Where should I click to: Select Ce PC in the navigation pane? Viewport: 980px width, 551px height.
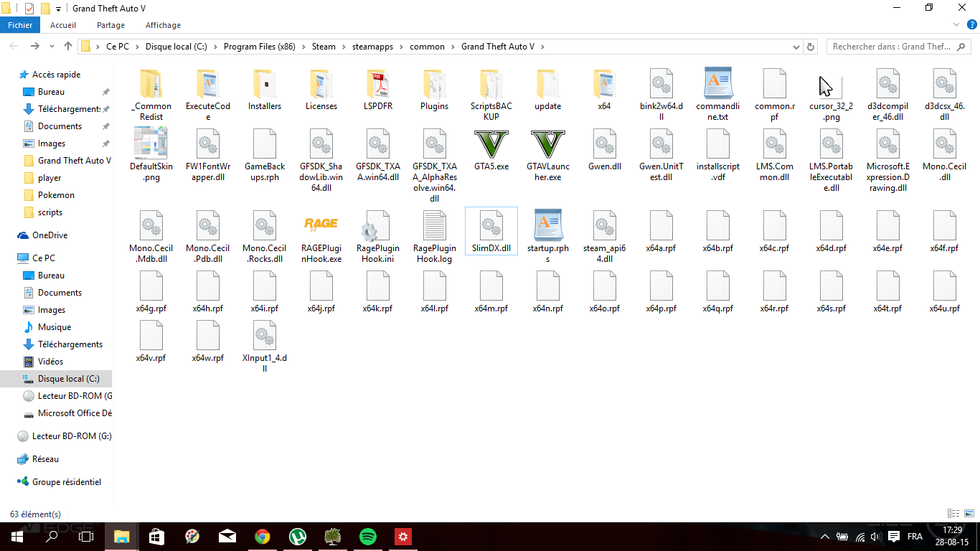[x=44, y=258]
